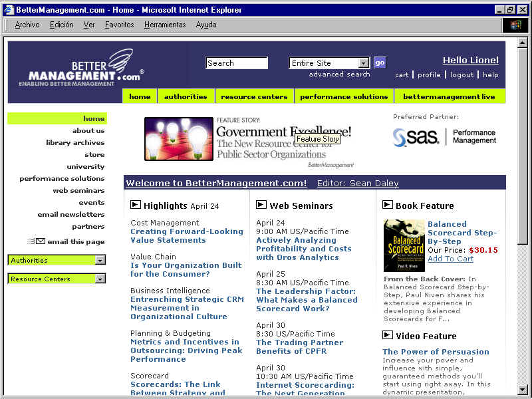Image resolution: width=532 pixels, height=399 pixels.
Task: Open Entrenching Strategic CRM Measurement article
Action: point(188,308)
